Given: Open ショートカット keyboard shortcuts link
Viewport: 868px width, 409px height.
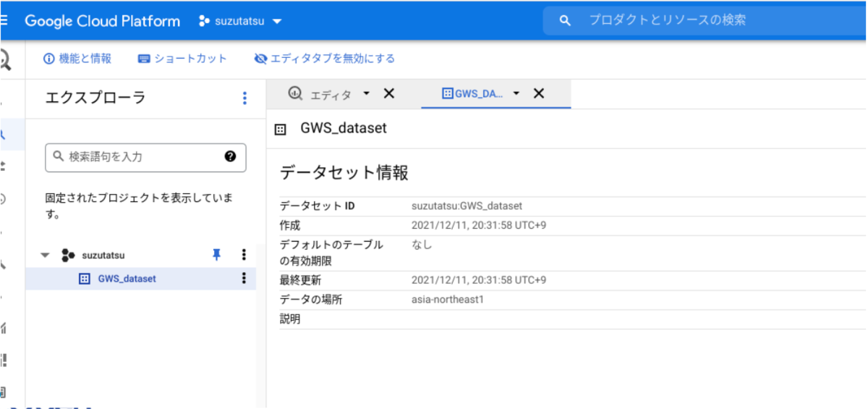Looking at the screenshot, I should tap(182, 59).
